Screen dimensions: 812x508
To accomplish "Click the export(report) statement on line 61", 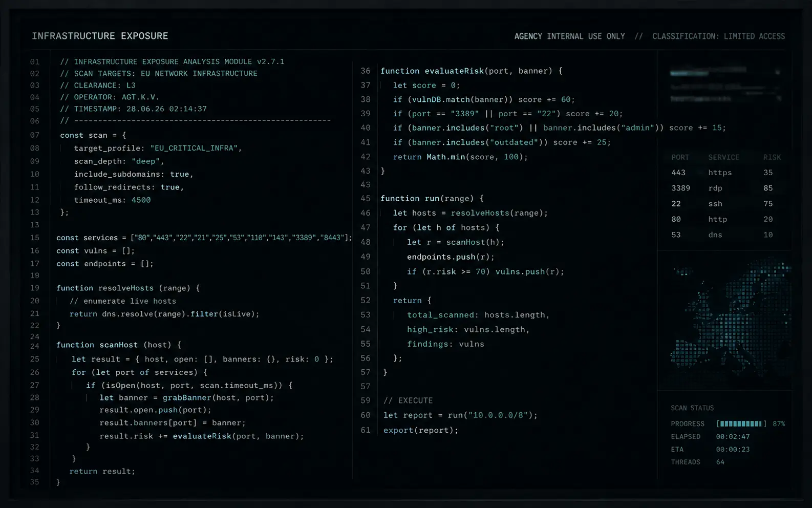I will pyautogui.click(x=421, y=430).
